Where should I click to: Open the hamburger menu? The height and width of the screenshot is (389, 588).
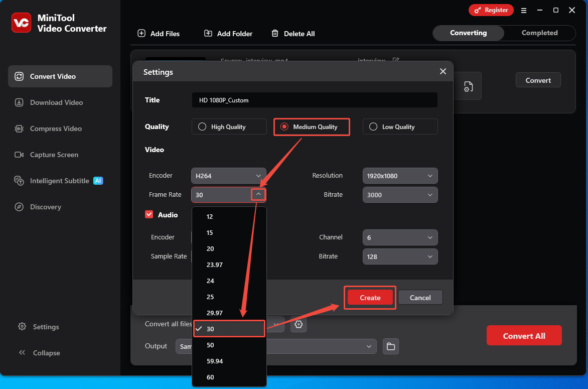(x=524, y=10)
